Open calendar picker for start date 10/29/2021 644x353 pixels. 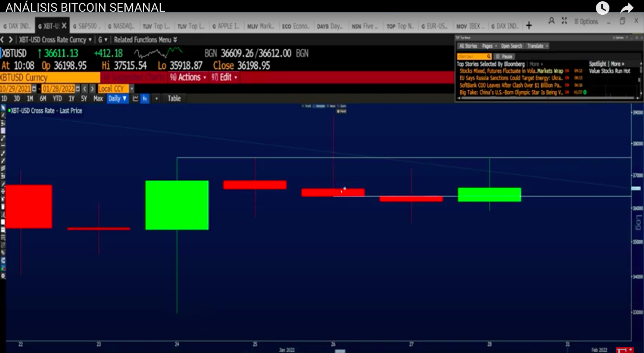[34, 88]
